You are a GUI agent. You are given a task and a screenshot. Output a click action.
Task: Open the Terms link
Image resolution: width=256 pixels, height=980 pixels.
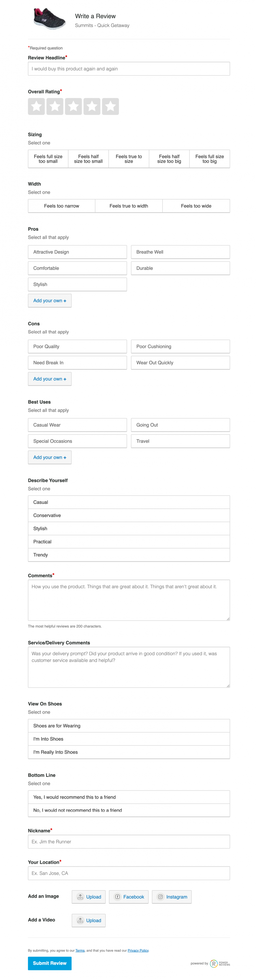click(80, 950)
